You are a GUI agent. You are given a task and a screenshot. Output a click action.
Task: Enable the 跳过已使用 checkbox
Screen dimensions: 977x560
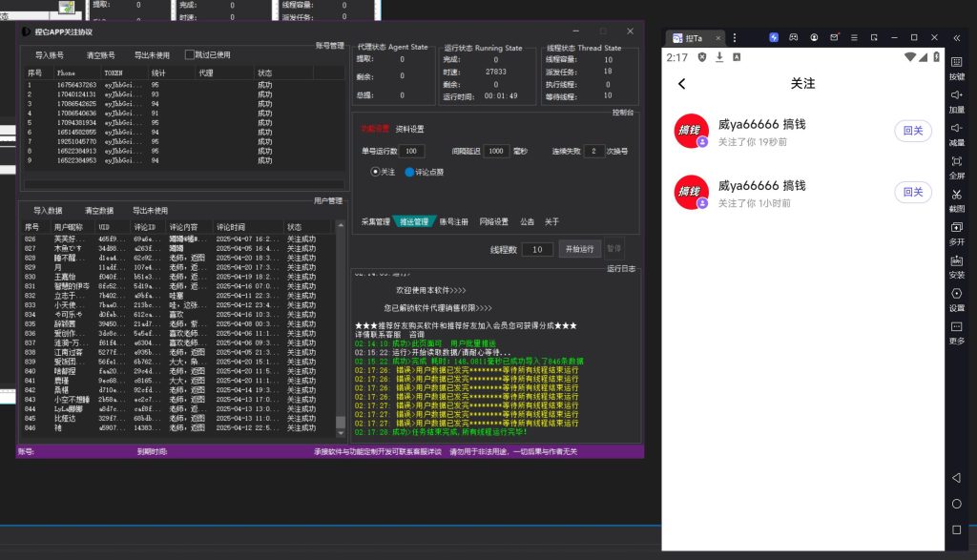[x=190, y=55]
